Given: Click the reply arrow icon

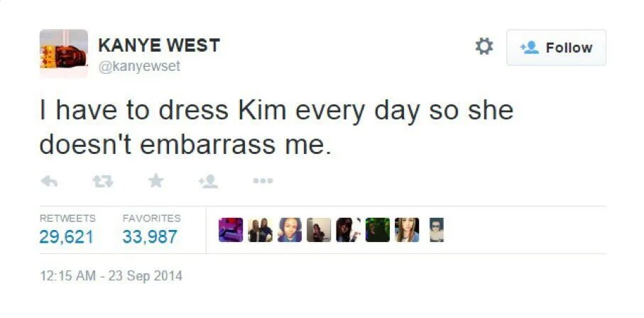Looking at the screenshot, I should pos(49,181).
